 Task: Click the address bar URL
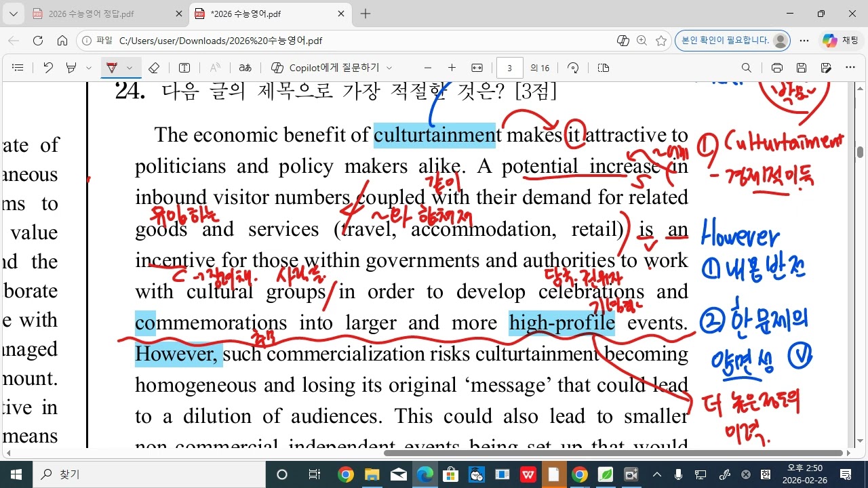tap(220, 41)
